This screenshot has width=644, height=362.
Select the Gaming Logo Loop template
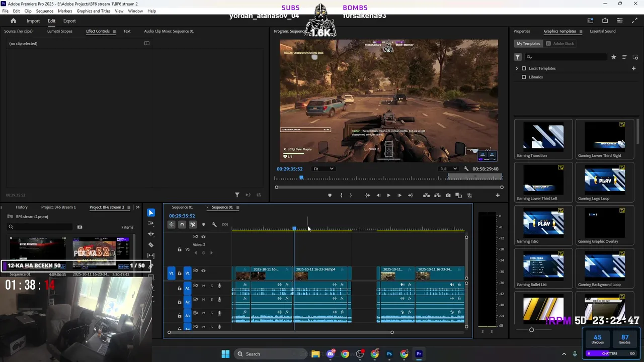(605, 183)
